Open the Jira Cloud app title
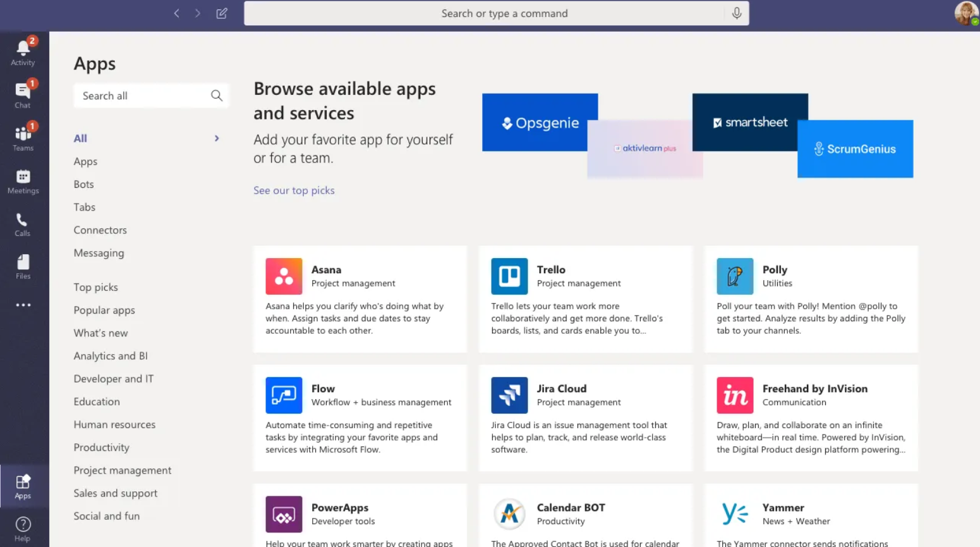 click(x=562, y=388)
